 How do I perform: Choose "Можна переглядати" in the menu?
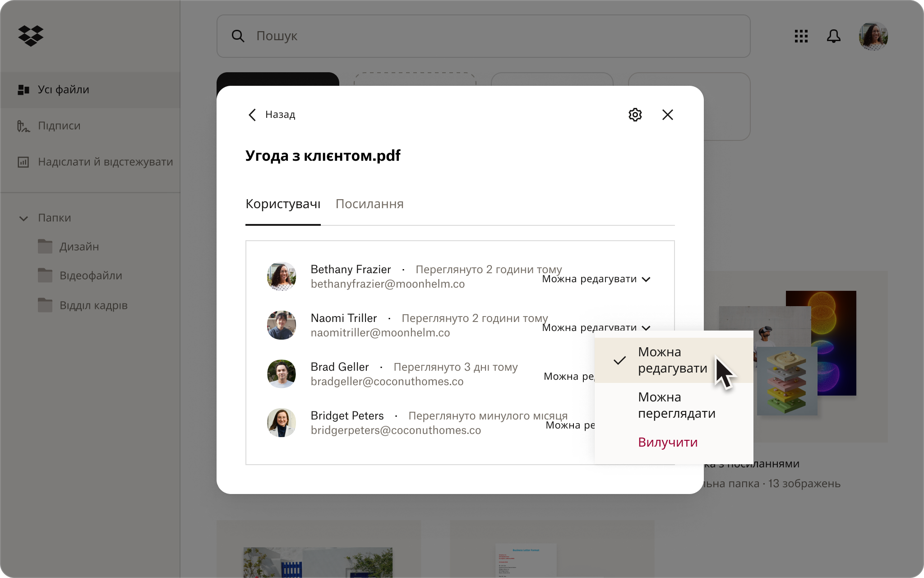(x=676, y=405)
